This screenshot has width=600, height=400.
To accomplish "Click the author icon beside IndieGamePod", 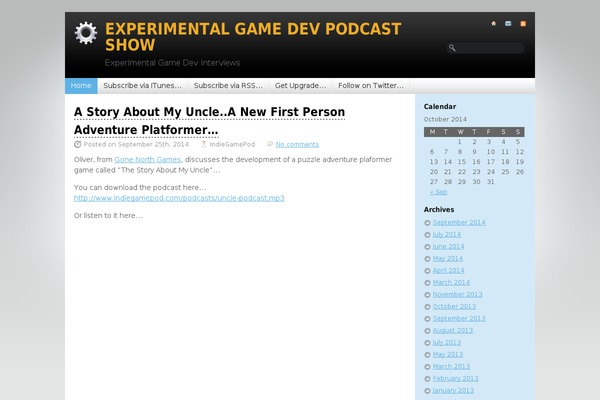I will tap(204, 144).
